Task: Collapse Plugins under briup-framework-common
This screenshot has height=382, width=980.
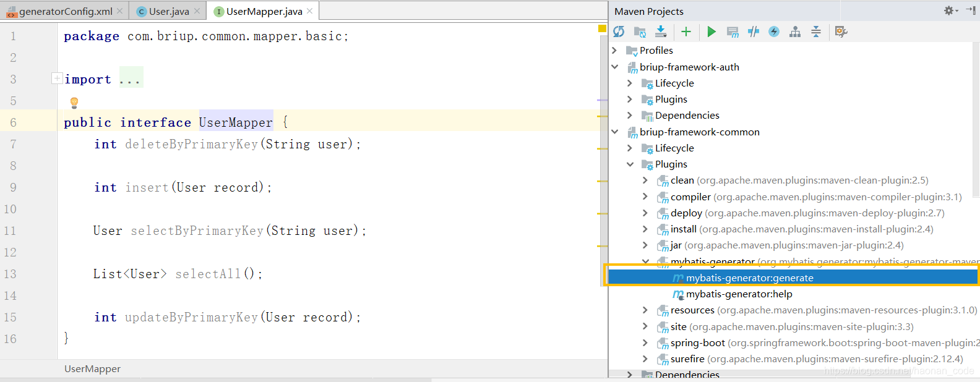Action: coord(630,164)
